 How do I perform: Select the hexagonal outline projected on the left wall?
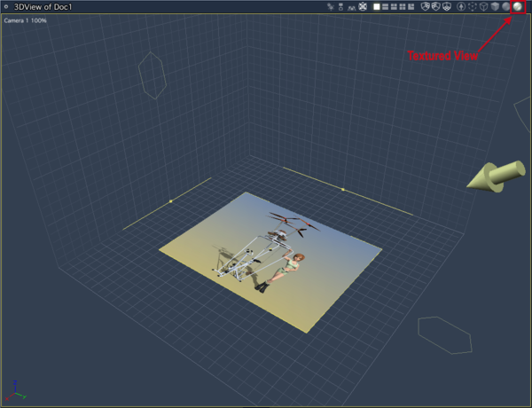click(153, 75)
